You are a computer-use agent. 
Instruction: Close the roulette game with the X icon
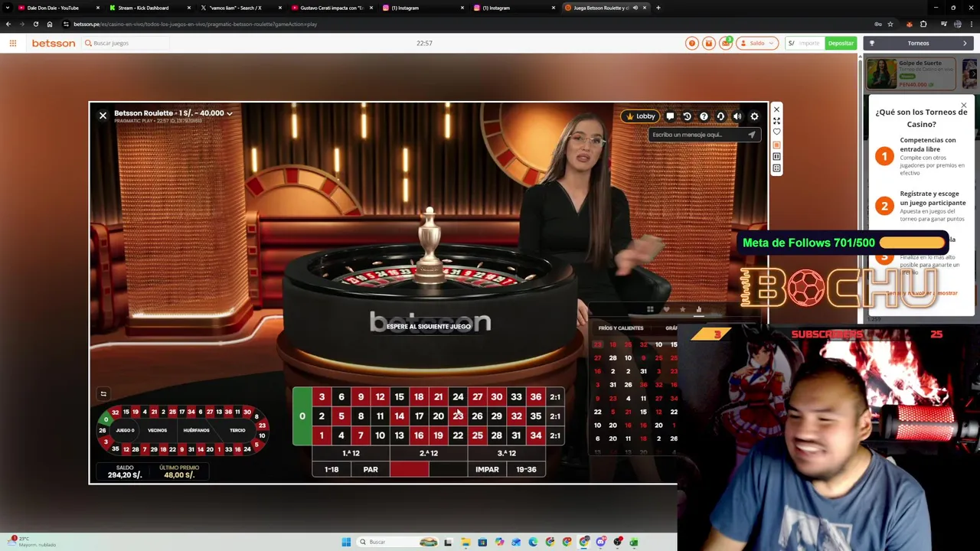103,116
